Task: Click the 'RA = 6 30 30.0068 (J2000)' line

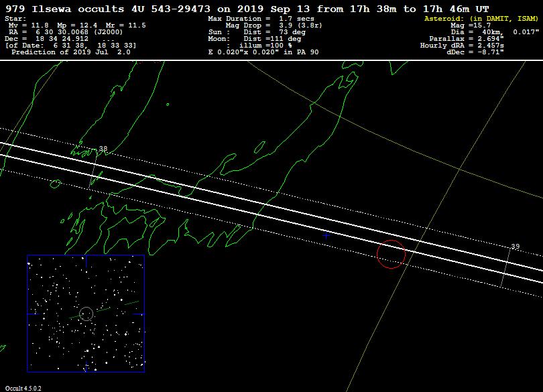Action: (66, 32)
